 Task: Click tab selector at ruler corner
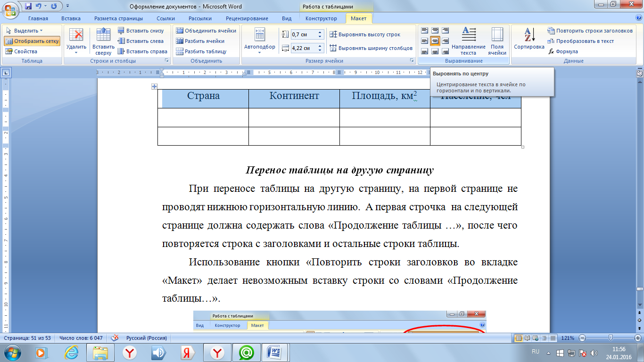pyautogui.click(x=6, y=73)
